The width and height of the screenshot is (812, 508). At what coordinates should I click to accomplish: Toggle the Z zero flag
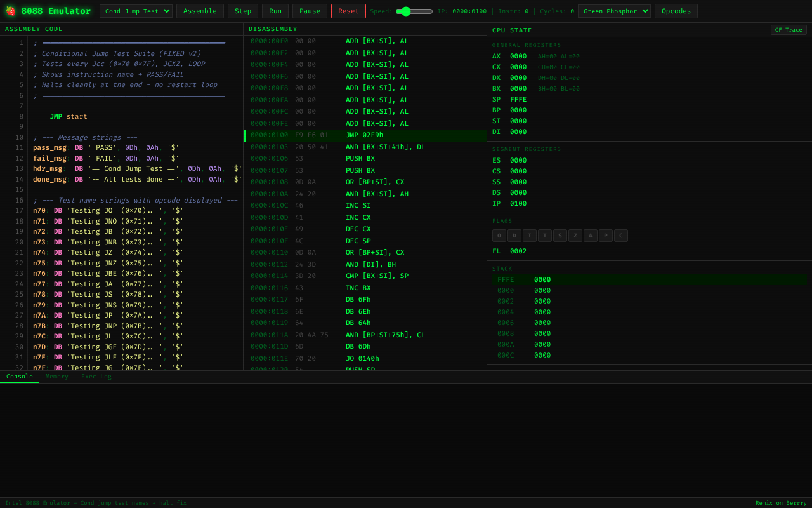(575, 236)
